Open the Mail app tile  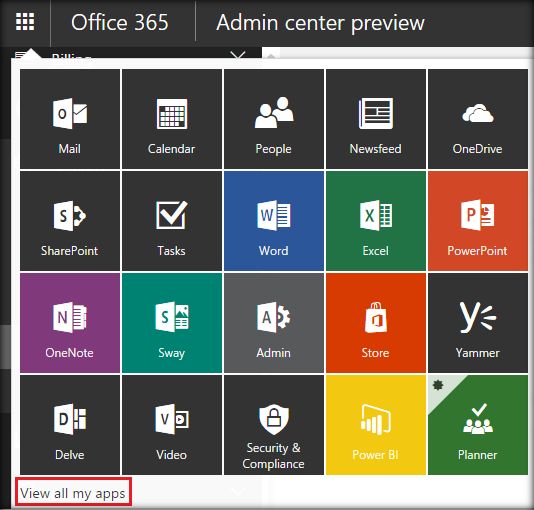click(70, 119)
